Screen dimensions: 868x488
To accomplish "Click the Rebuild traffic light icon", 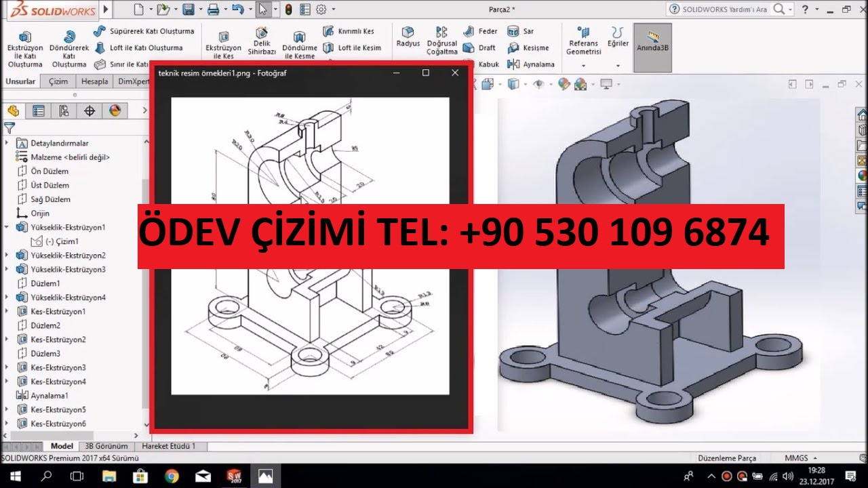I will (x=288, y=9).
